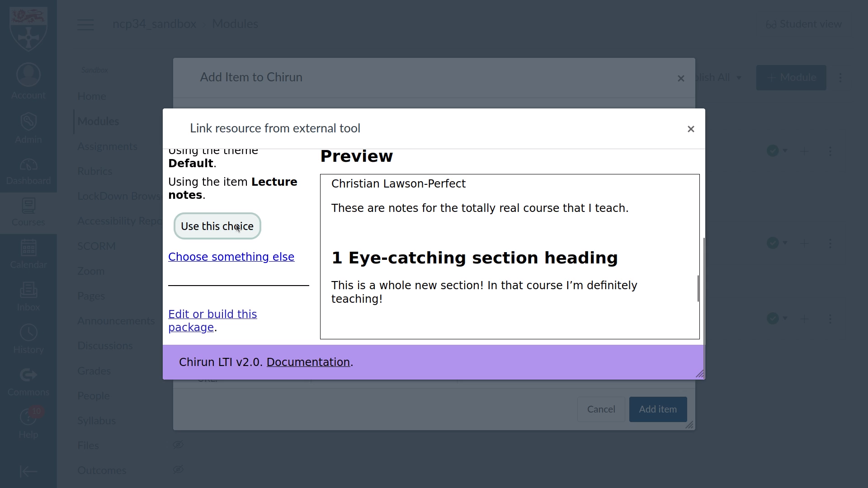Screen dimensions: 868x488
Task: Click the Add Item dialog resize handle
Action: [689, 425]
